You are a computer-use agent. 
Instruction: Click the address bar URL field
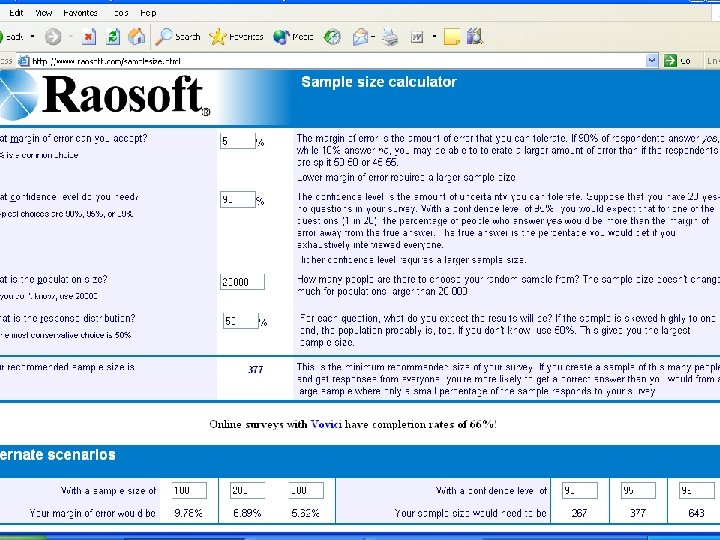pyautogui.click(x=331, y=61)
